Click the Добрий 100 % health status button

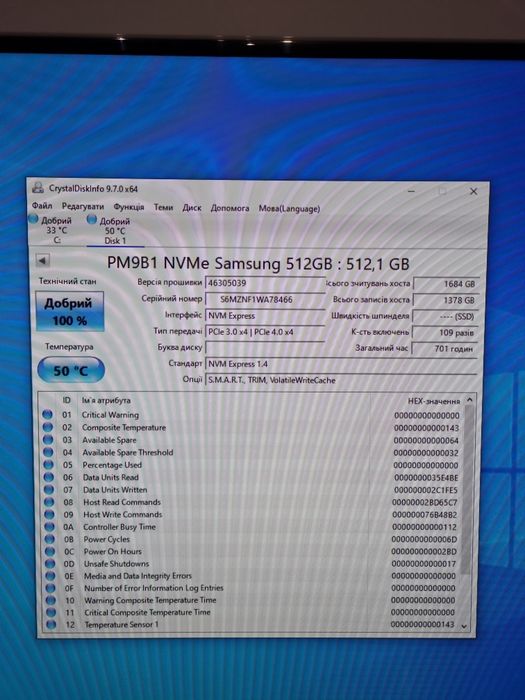click(x=70, y=311)
